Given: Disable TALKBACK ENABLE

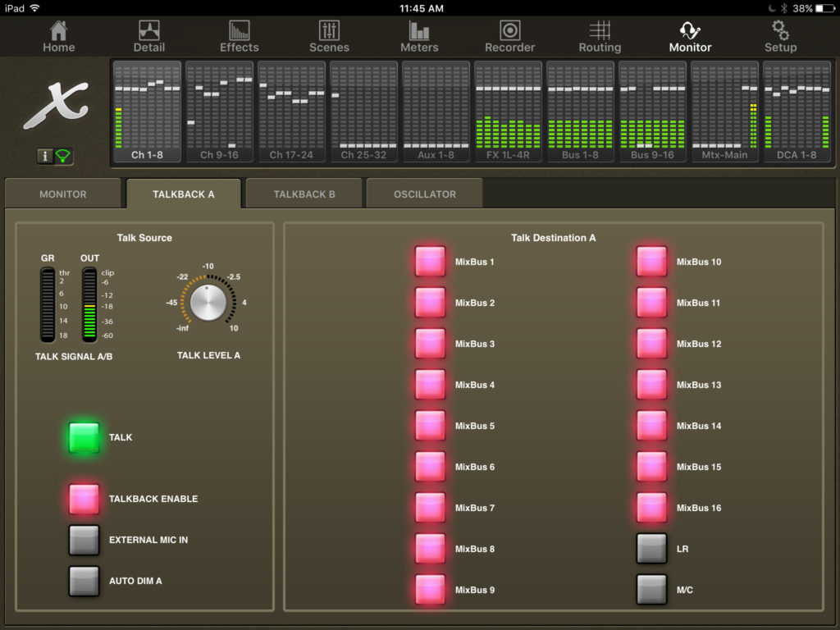Looking at the screenshot, I should pyautogui.click(x=84, y=499).
